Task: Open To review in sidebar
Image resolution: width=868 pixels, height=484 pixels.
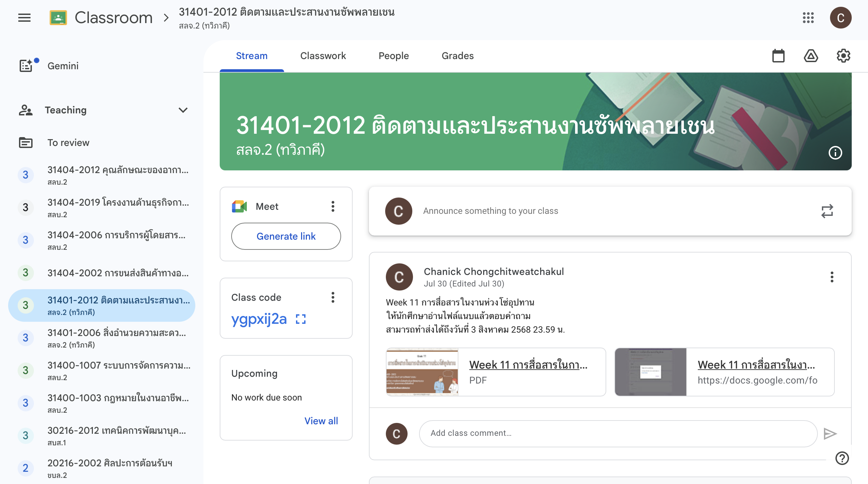Action: click(102, 143)
